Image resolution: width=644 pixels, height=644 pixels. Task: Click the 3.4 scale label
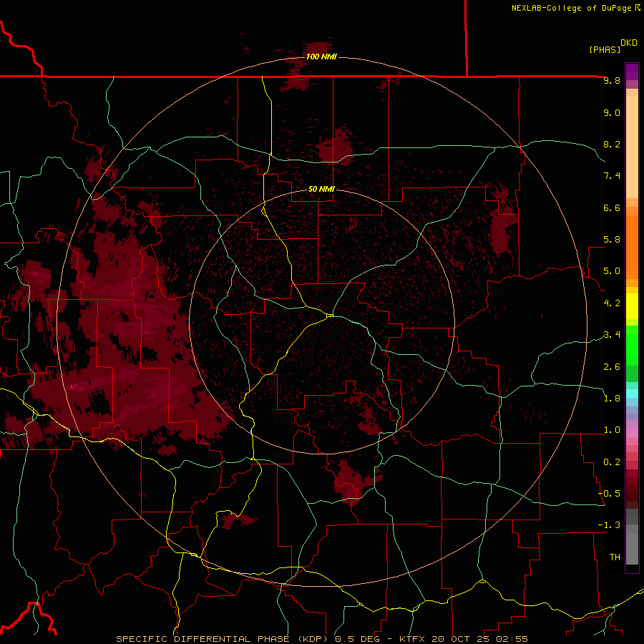[x=612, y=335]
